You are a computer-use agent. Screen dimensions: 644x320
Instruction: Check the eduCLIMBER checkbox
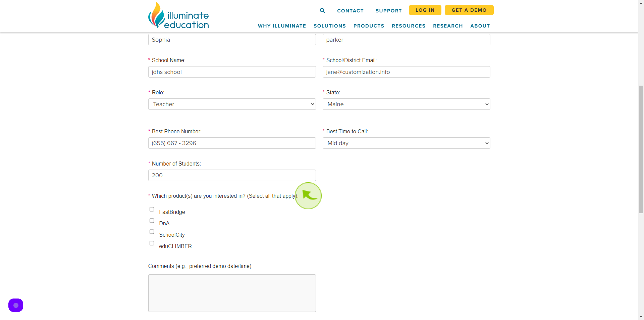coord(152,243)
